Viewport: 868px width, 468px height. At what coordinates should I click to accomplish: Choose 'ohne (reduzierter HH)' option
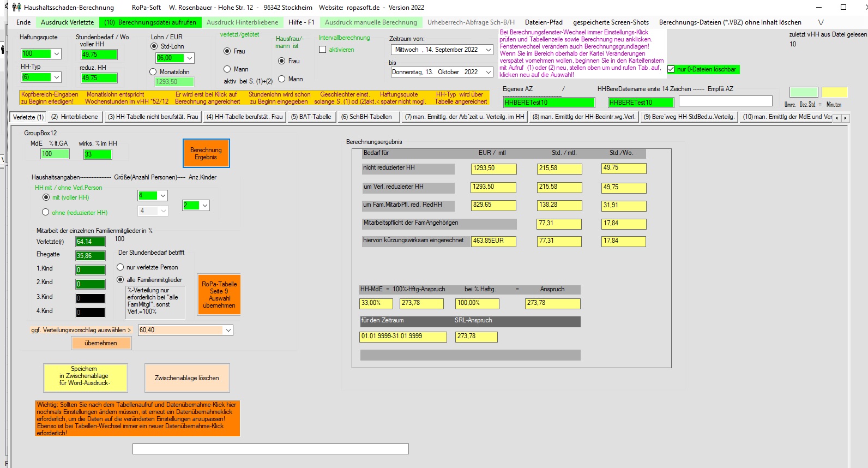46,212
